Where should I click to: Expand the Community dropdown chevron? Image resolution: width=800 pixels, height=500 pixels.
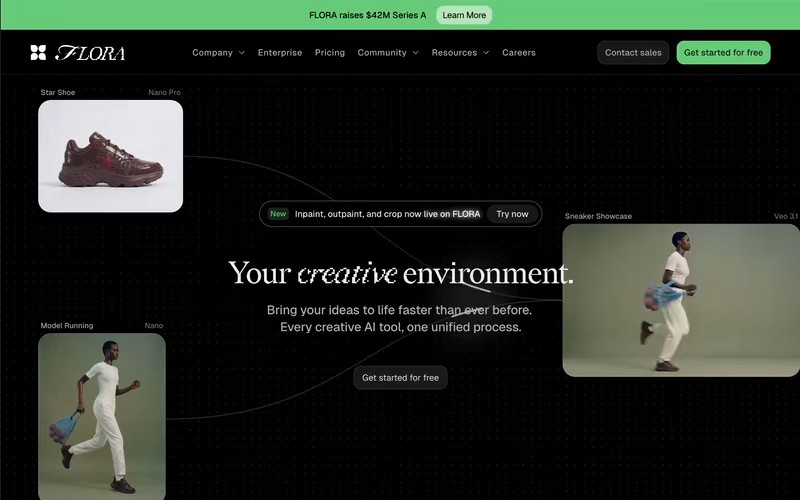click(x=416, y=53)
